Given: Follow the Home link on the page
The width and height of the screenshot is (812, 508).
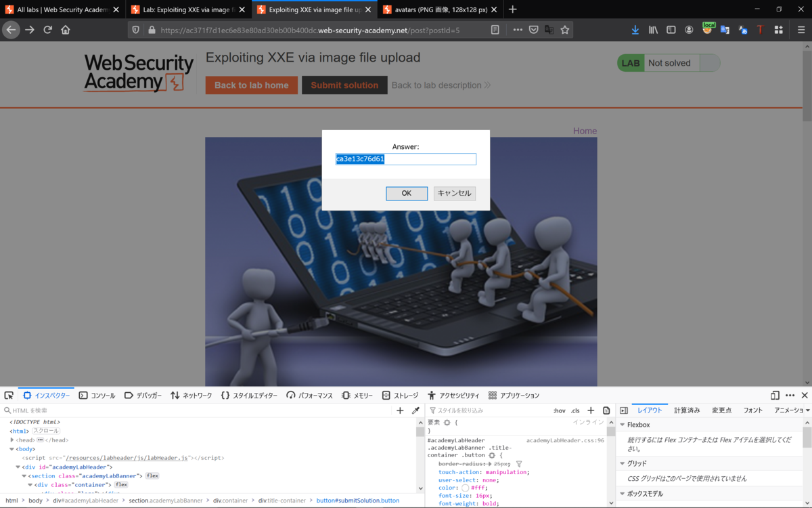Looking at the screenshot, I should coord(585,131).
